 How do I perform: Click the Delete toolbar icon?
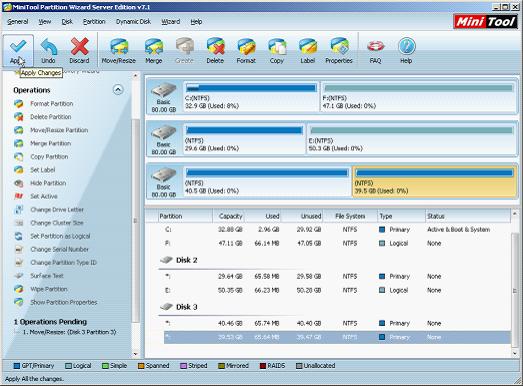(215, 51)
